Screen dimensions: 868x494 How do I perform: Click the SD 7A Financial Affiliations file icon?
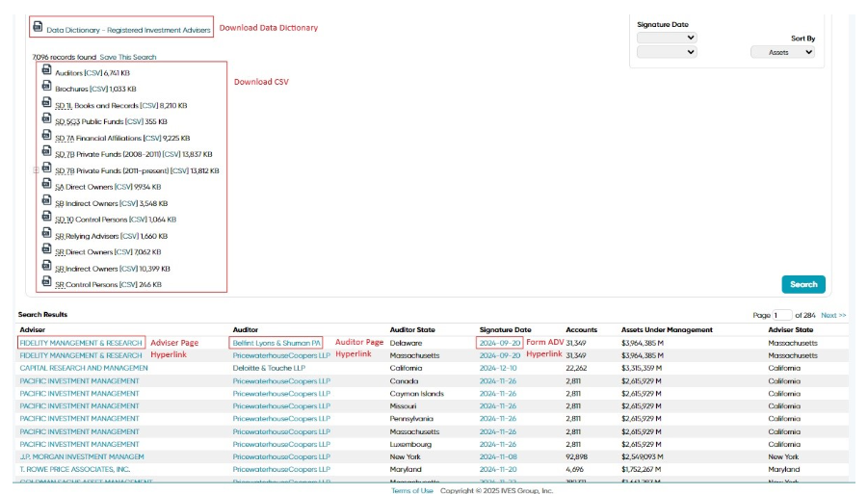tap(46, 135)
